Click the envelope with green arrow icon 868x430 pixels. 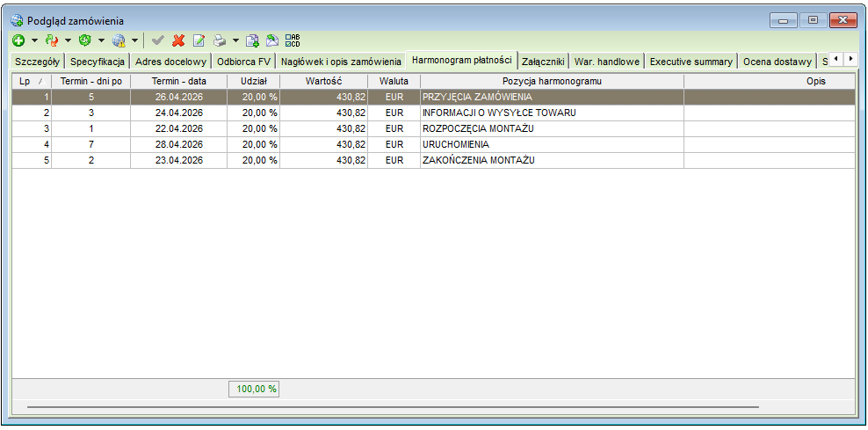271,40
